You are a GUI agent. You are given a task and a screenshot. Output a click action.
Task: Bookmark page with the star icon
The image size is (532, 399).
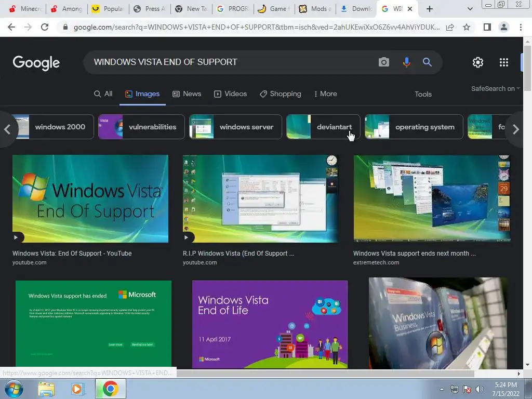coord(467,27)
